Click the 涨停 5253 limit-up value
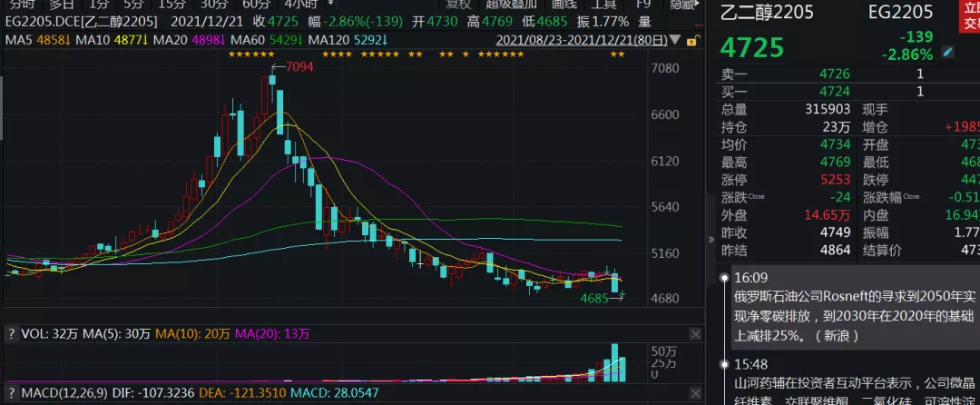The image size is (980, 405). point(835,180)
